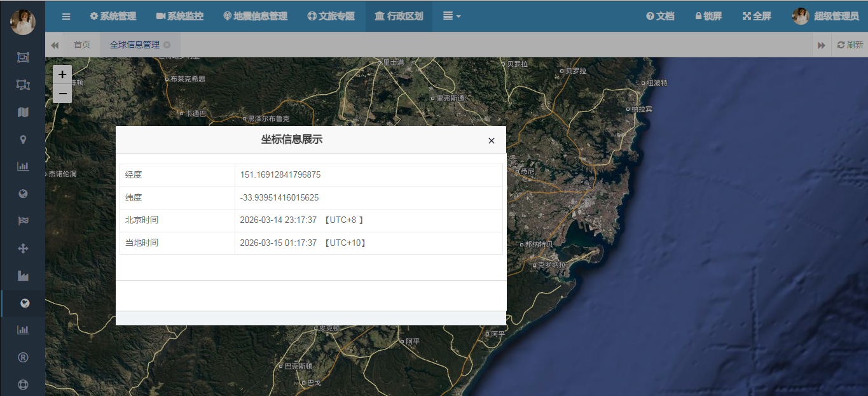Viewport: 868px width, 396px height.
Task: Click the 当地时间 label cell
Action: [177, 243]
